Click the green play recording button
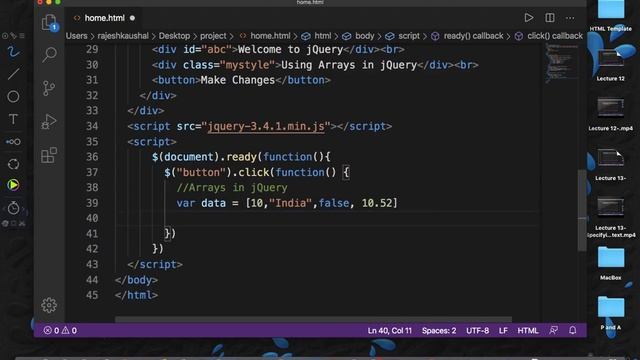The height and width of the screenshot is (360, 640). click(13, 185)
